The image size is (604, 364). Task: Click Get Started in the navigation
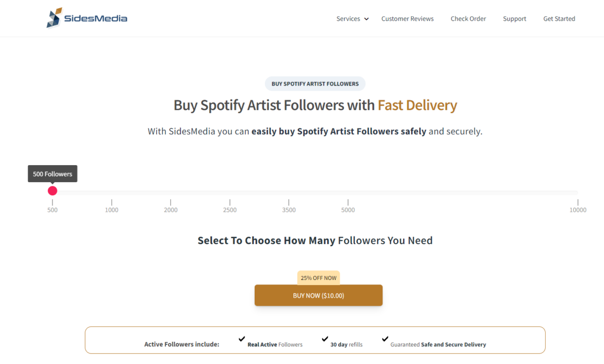click(559, 19)
